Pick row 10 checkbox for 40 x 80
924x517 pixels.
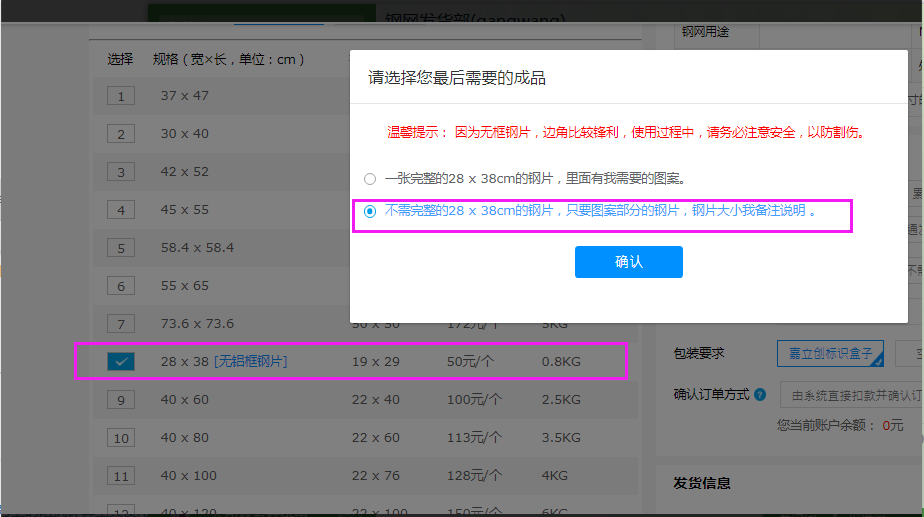coord(121,438)
